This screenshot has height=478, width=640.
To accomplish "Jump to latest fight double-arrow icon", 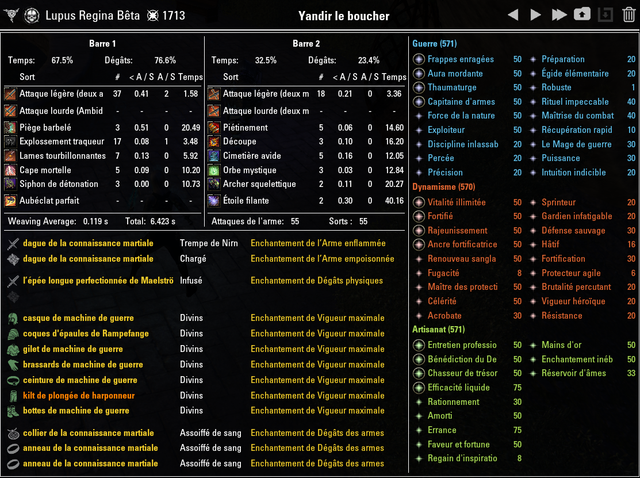I will [x=559, y=15].
